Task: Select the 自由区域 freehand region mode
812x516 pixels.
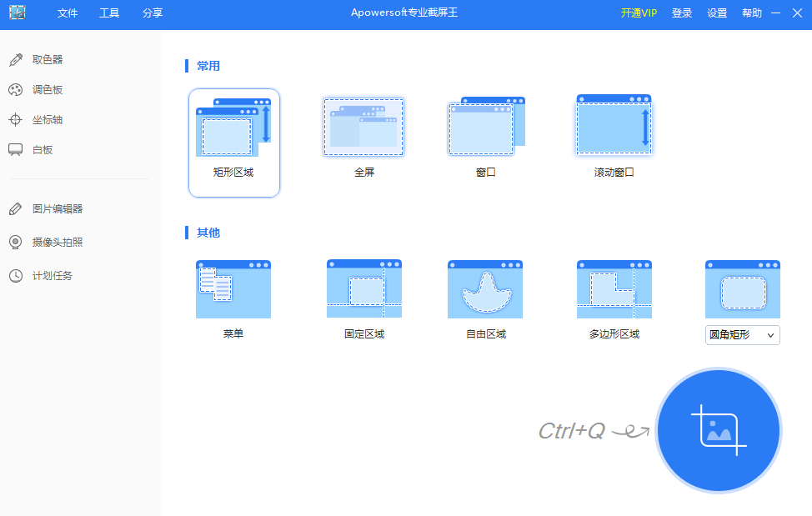Action: 484,288
